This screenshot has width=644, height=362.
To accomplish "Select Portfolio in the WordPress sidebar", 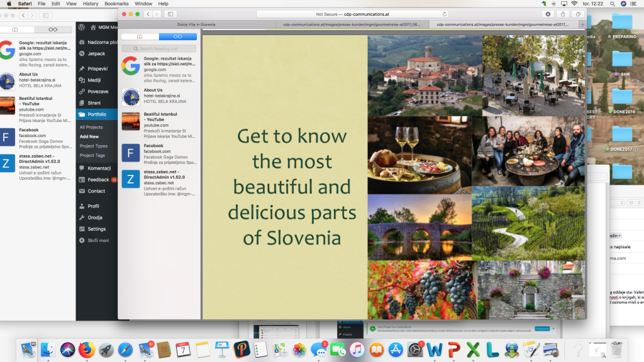I will click(x=97, y=114).
